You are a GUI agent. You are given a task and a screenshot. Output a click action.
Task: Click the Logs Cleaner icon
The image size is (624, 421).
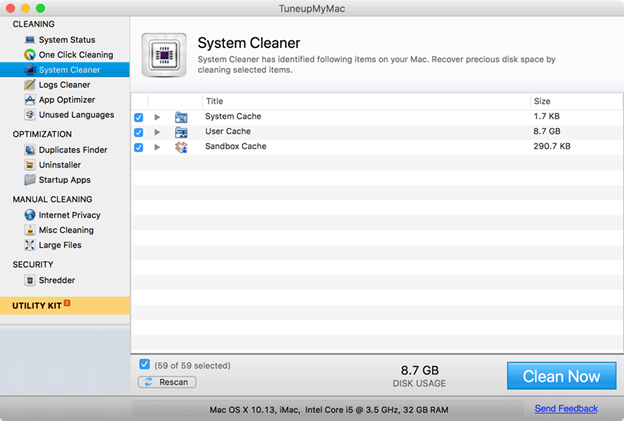tap(30, 85)
